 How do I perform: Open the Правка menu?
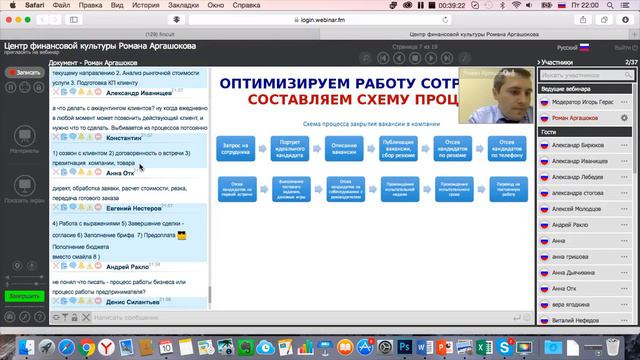[90, 5]
